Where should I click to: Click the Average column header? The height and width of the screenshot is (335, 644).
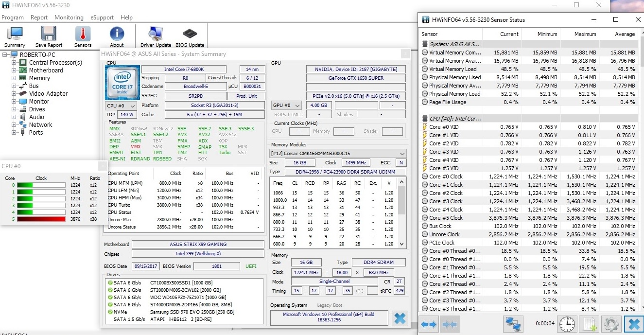(x=618, y=34)
